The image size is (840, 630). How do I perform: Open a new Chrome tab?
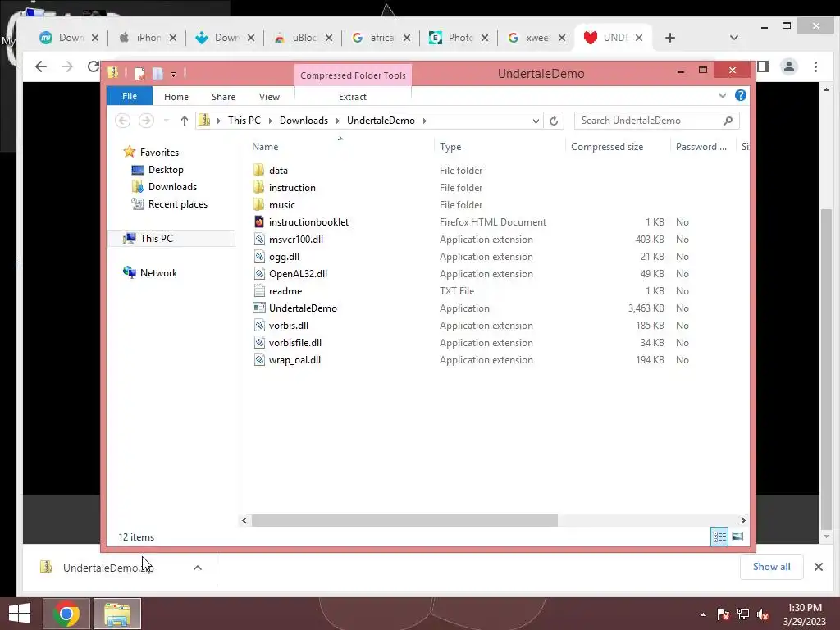[x=669, y=38]
